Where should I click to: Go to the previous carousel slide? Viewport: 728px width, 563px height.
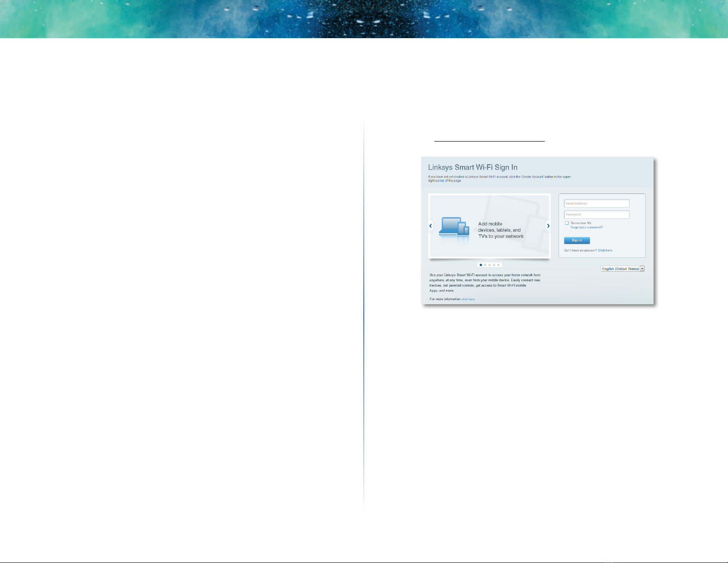pos(430,226)
